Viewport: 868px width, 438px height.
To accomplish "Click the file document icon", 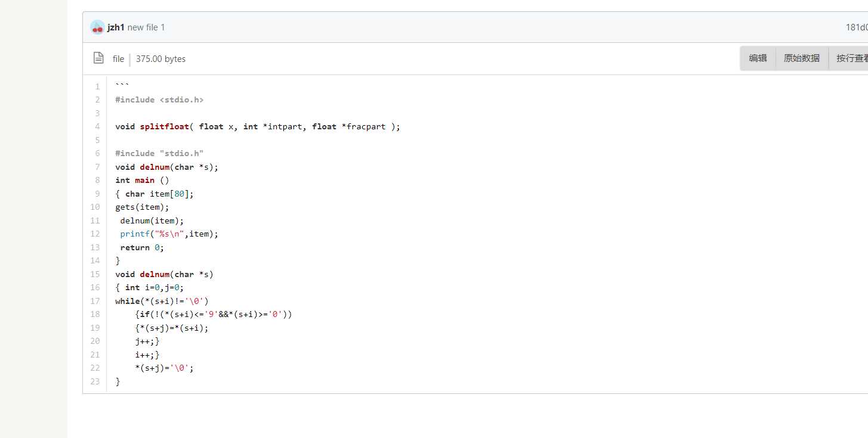I will point(98,58).
